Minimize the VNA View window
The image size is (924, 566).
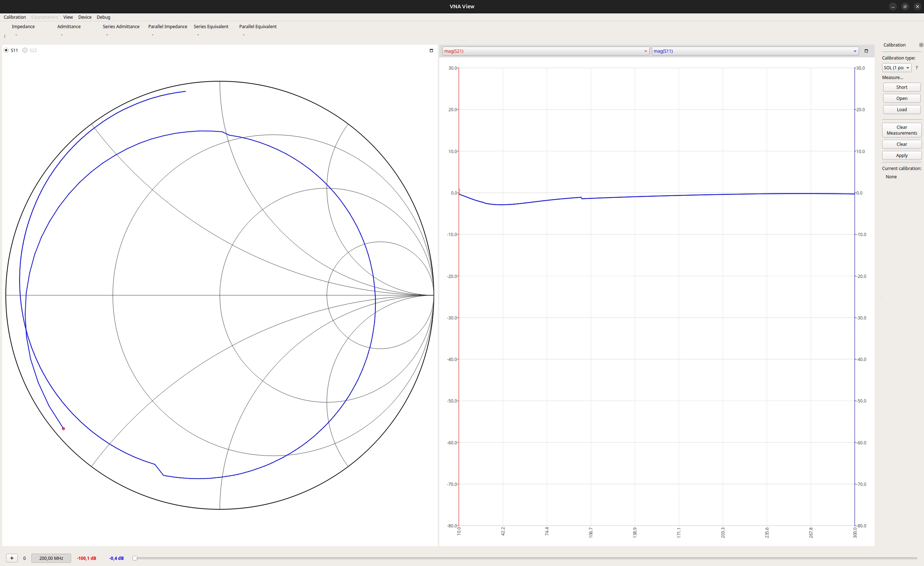pyautogui.click(x=893, y=6)
